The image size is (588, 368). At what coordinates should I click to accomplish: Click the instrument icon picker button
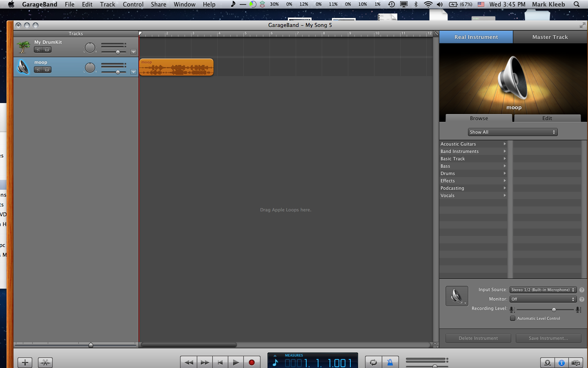[457, 296]
